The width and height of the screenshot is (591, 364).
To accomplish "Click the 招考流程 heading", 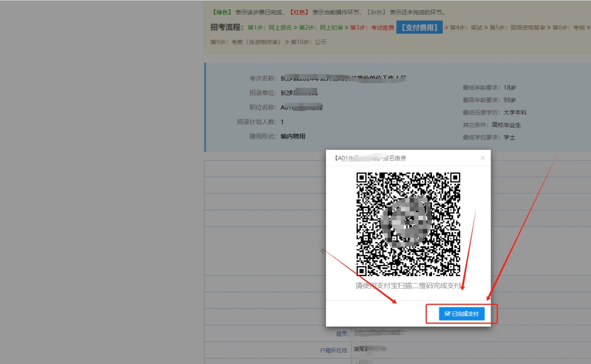I will 227,27.
